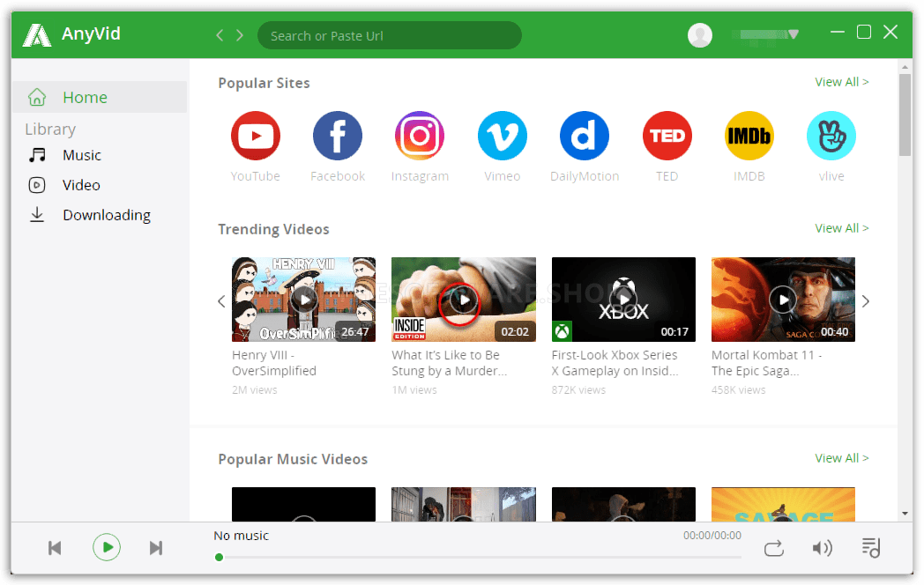Open the Henry VIII - OverSimplified title
The image size is (924, 585).
click(274, 363)
